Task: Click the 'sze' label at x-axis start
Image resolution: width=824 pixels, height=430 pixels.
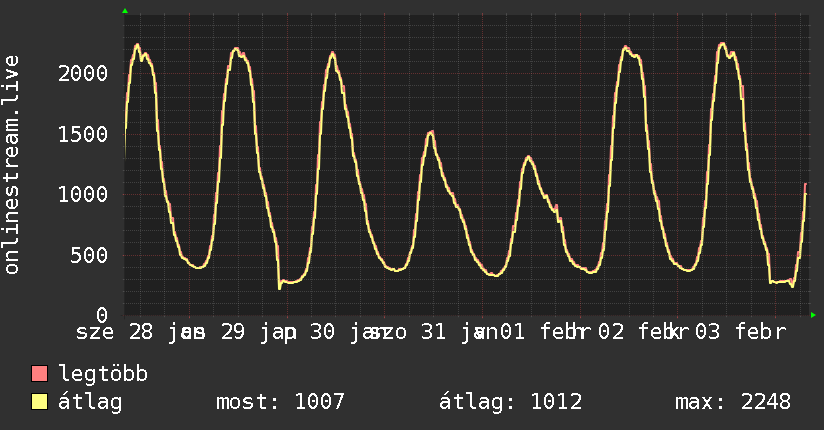Action: tap(95, 333)
